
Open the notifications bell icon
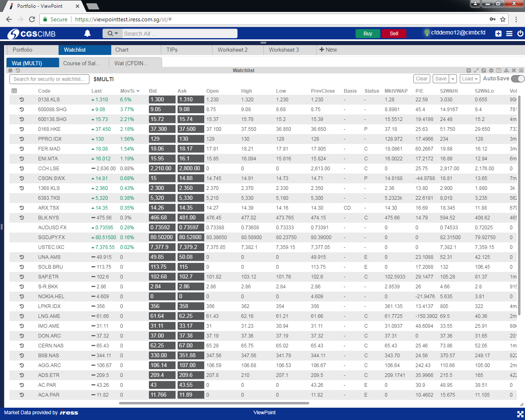click(x=87, y=33)
